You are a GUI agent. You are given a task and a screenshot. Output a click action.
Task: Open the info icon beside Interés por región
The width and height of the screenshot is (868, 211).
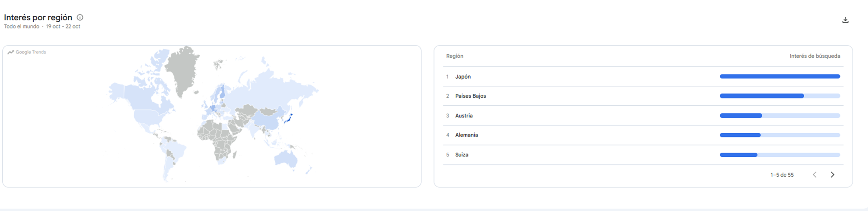click(80, 18)
